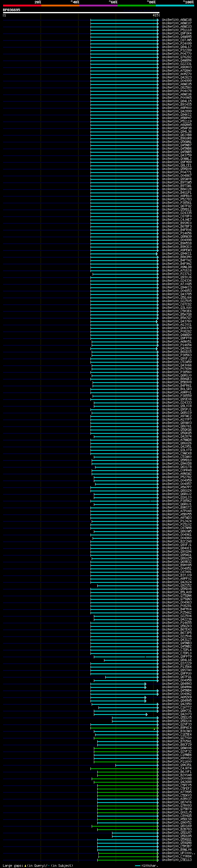Select subject label UniRef100_P14656
Screen dimensions: 197x868
(177, 233)
